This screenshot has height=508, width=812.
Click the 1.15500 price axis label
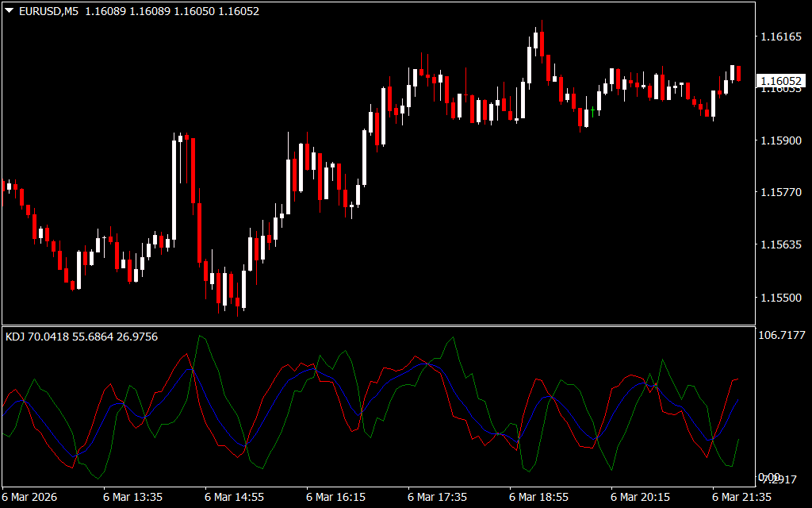pos(780,298)
